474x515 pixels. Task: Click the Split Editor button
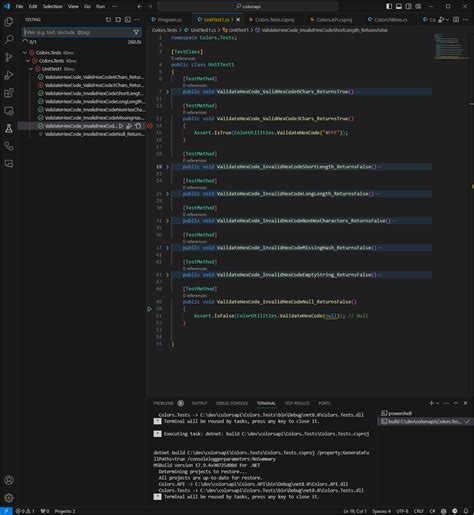click(456, 20)
